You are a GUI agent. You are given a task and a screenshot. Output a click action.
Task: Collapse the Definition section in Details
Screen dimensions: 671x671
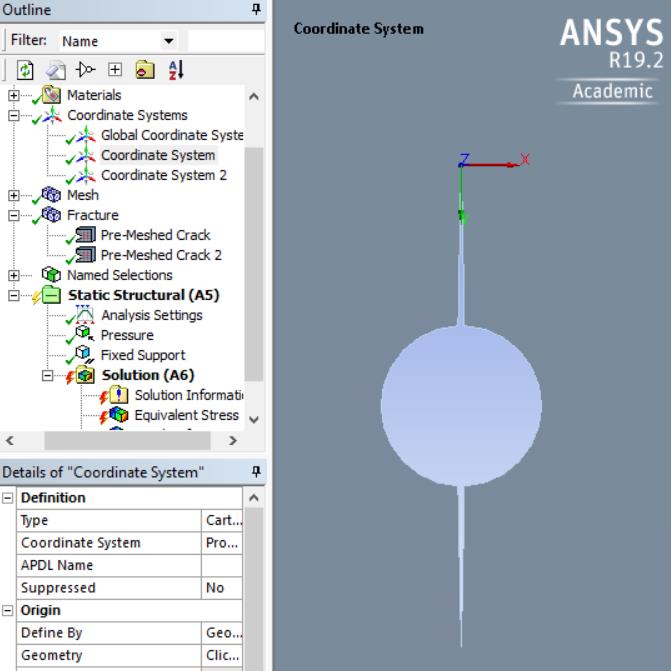pyautogui.click(x=7, y=498)
